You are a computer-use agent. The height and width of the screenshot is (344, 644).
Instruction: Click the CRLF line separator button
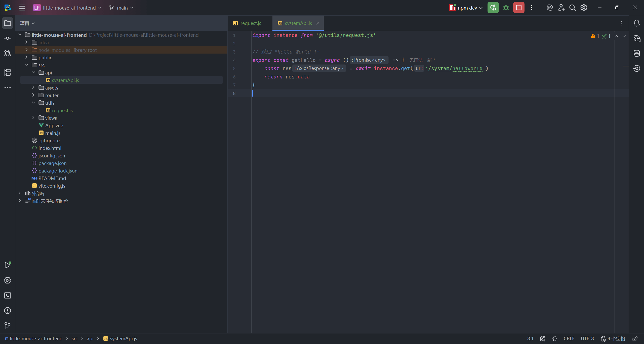point(569,339)
